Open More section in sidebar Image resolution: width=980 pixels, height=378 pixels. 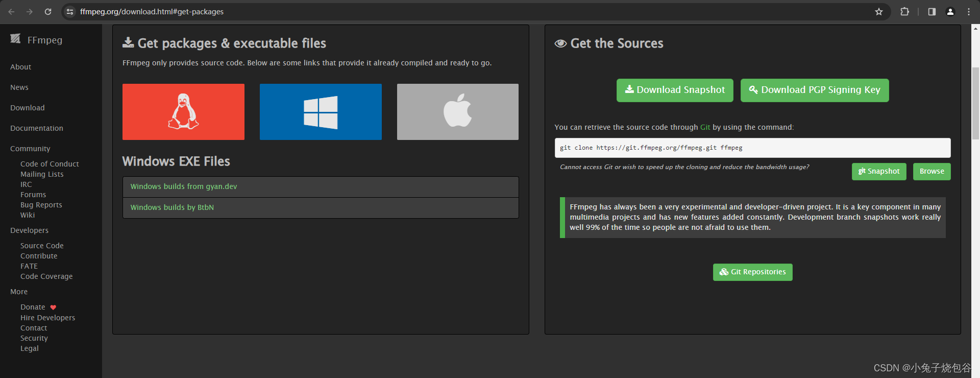(x=19, y=292)
